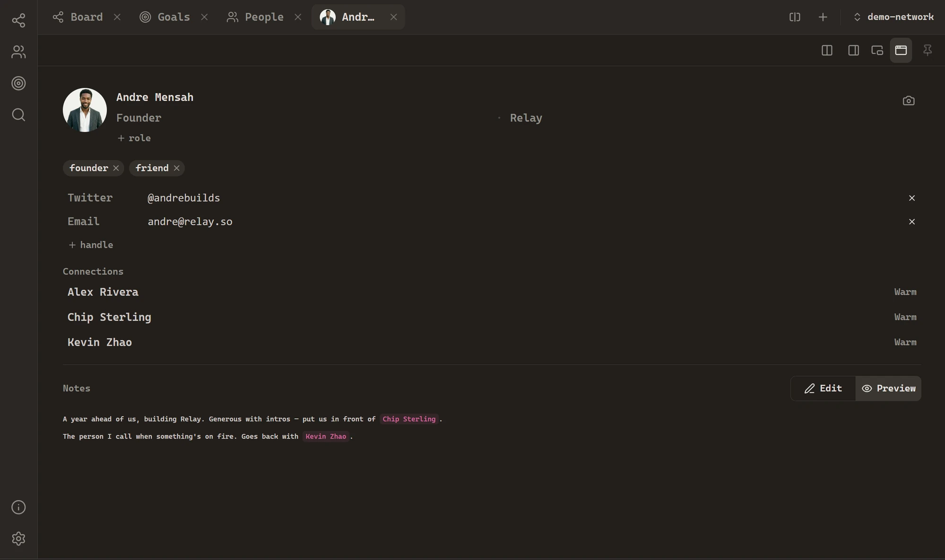Viewport: 945px width, 560px height.
Task: Open the search magnifier icon
Action: [18, 115]
